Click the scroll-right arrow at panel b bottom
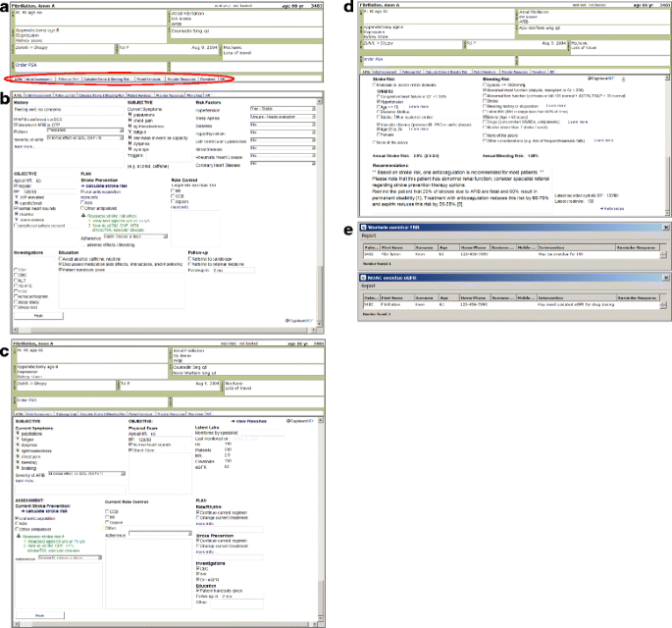Image resolution: width=672 pixels, height=628 pixels. (x=314, y=330)
